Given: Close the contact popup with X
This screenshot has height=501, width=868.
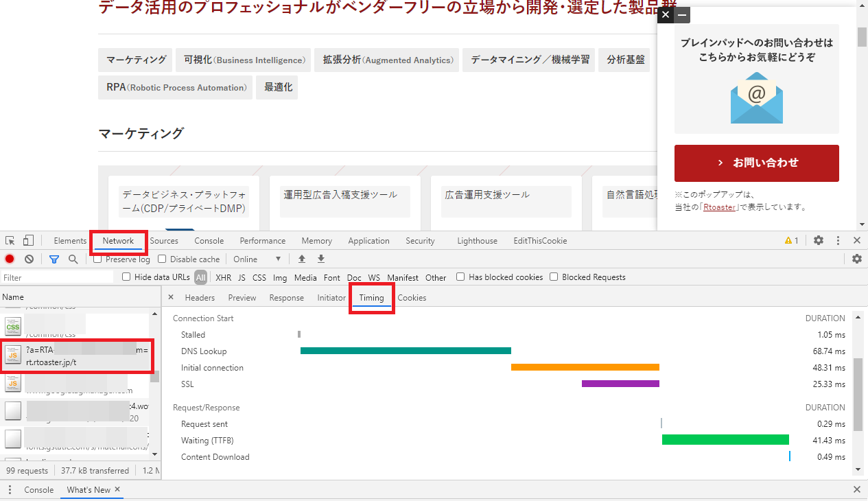Looking at the screenshot, I should click(666, 15).
